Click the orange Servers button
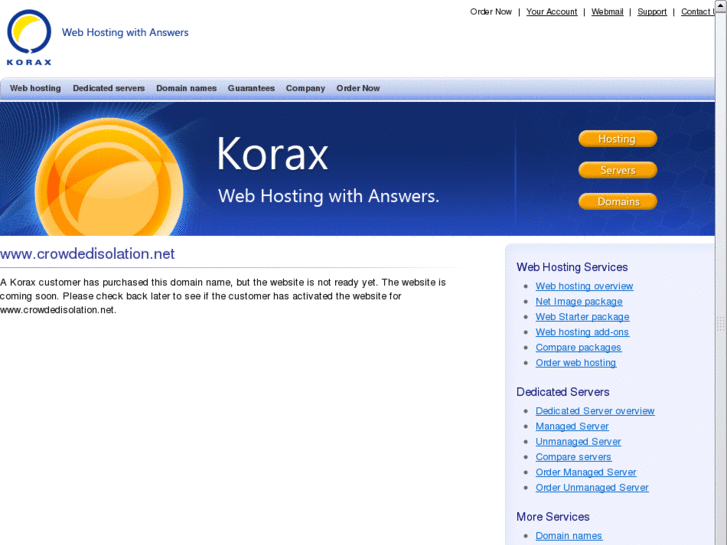This screenshot has width=727, height=545. click(x=618, y=170)
